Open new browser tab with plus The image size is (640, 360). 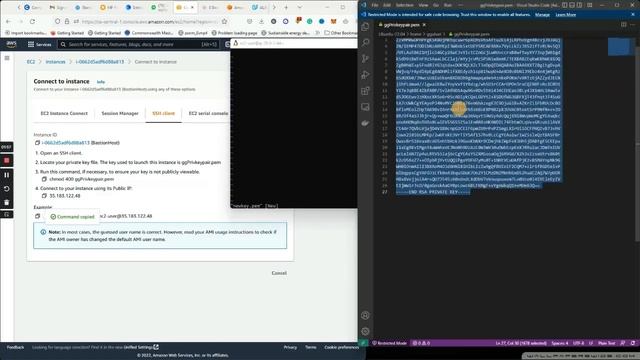[x=286, y=7]
